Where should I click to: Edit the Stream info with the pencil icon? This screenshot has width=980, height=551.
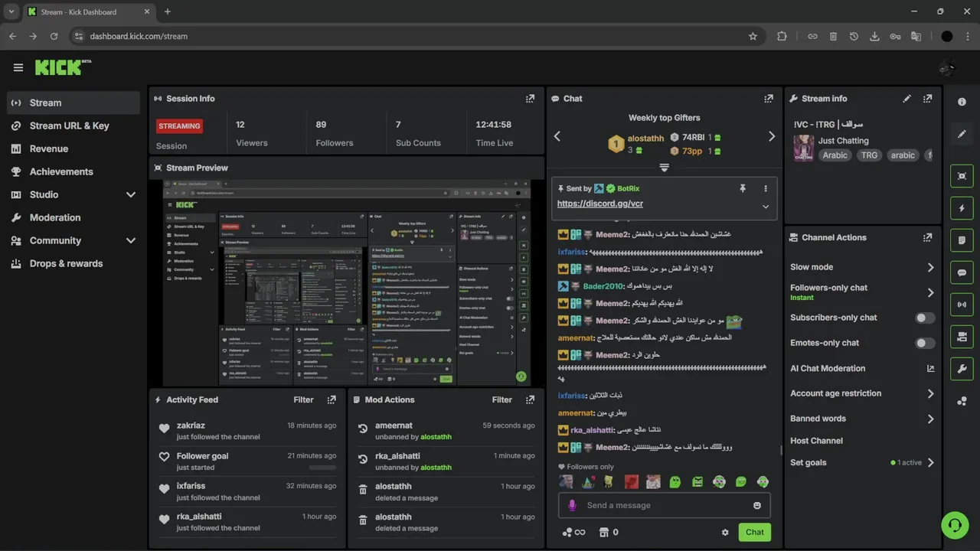[906, 99]
